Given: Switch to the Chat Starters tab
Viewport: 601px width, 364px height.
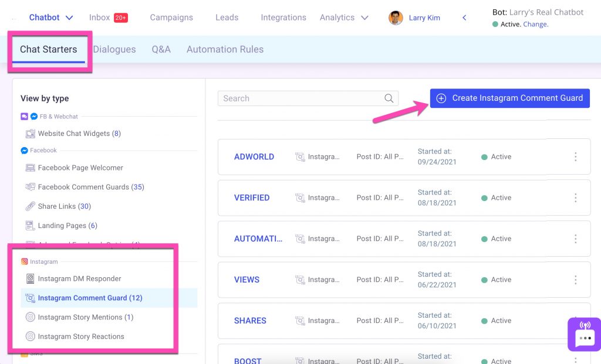Looking at the screenshot, I should 48,49.
